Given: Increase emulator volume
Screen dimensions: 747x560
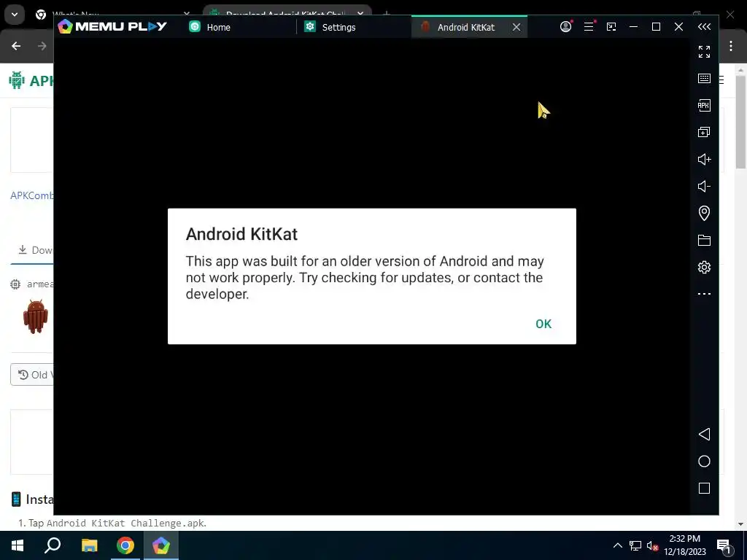Looking at the screenshot, I should [x=704, y=159].
